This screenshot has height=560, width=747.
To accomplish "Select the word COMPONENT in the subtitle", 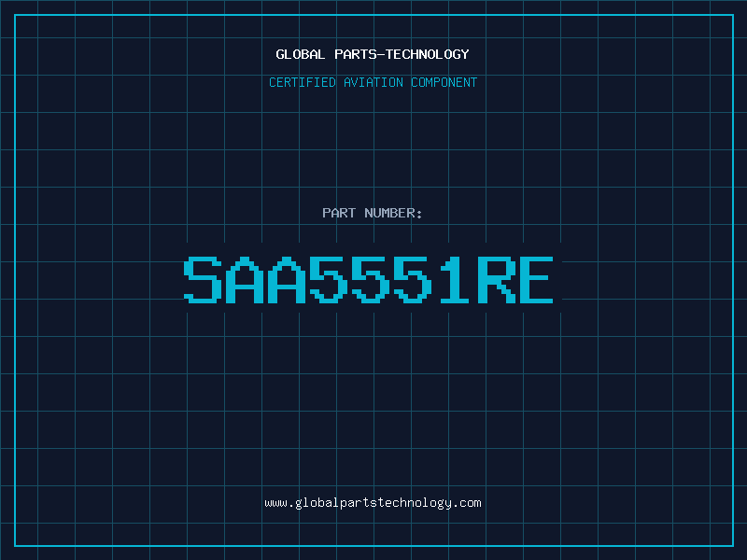I will point(444,82).
